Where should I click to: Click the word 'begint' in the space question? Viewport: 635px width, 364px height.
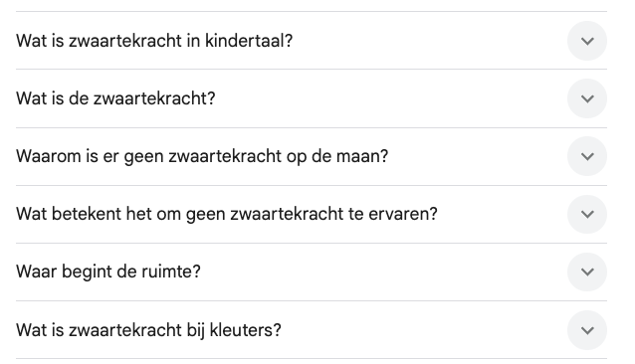click(87, 273)
